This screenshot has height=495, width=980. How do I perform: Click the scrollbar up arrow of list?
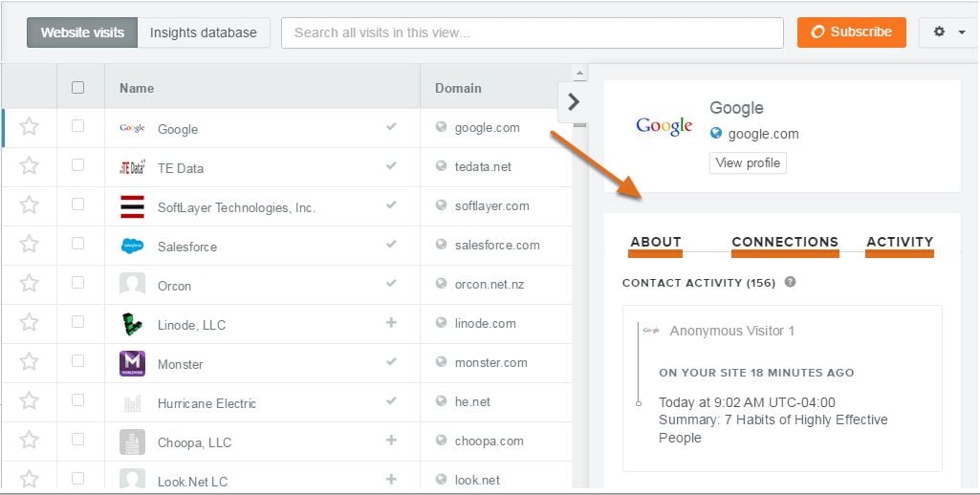(579, 74)
